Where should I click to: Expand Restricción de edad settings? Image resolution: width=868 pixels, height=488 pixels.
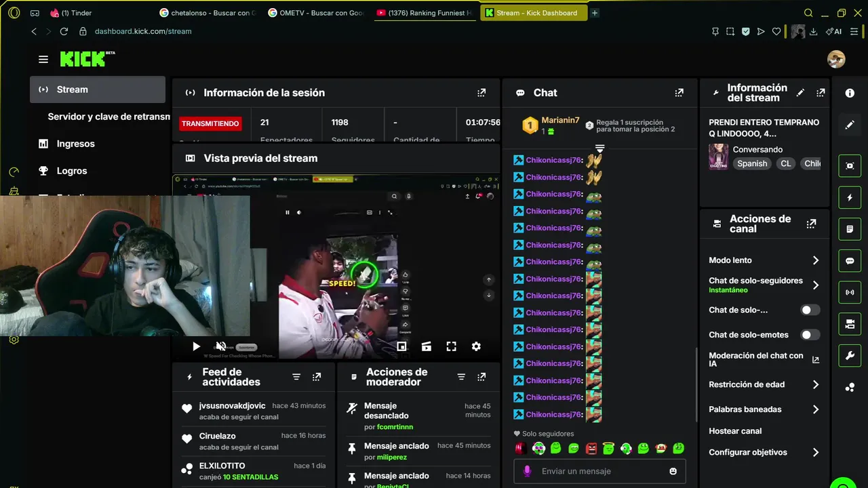tap(816, 384)
